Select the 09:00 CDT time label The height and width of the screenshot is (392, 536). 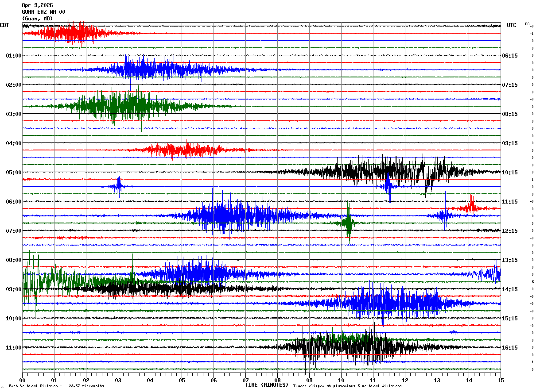click(14, 289)
